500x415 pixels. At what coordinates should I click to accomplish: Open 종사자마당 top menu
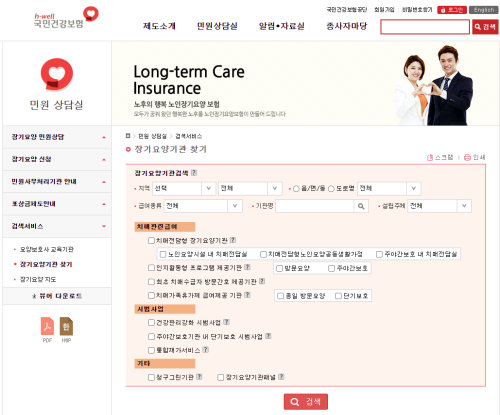click(x=346, y=26)
